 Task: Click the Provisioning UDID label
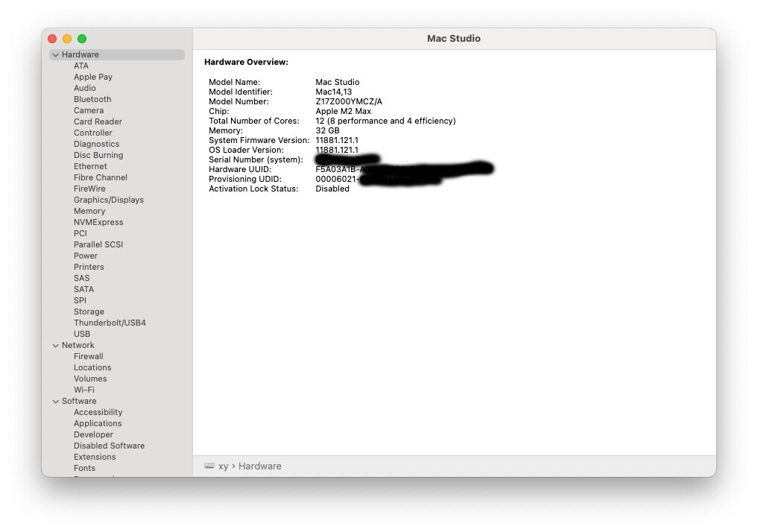point(245,179)
